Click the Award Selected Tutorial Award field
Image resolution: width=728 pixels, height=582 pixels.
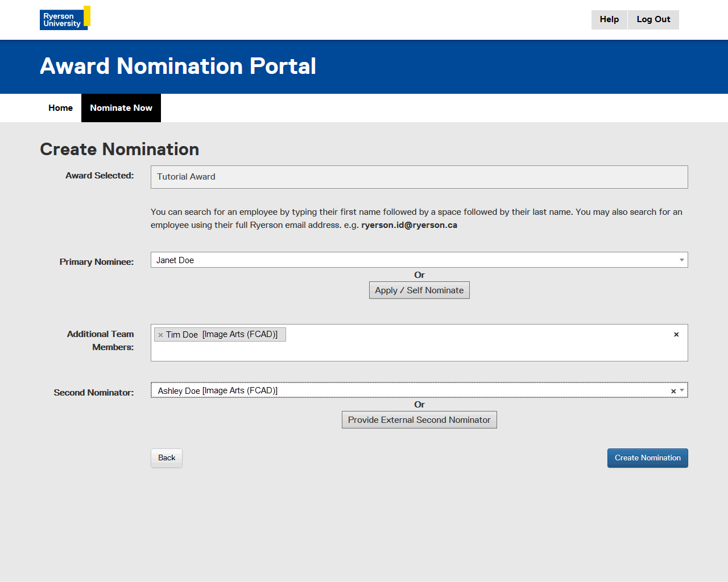(419, 177)
